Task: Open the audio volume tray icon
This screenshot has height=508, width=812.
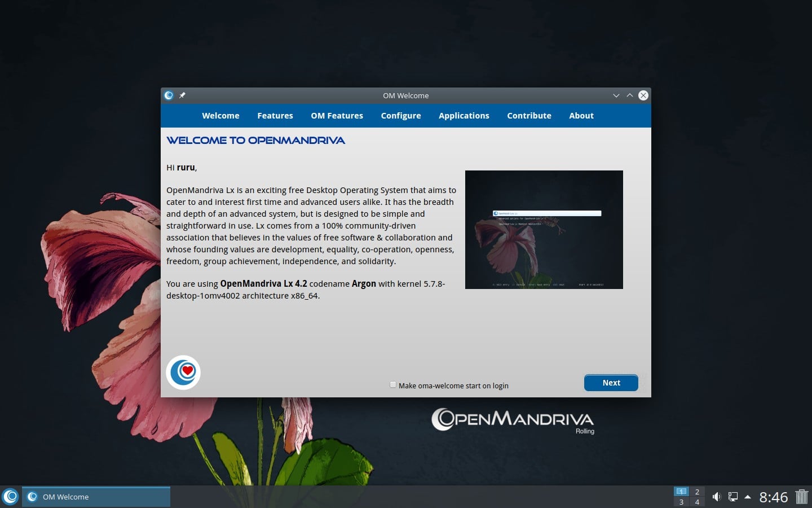Action: [717, 497]
